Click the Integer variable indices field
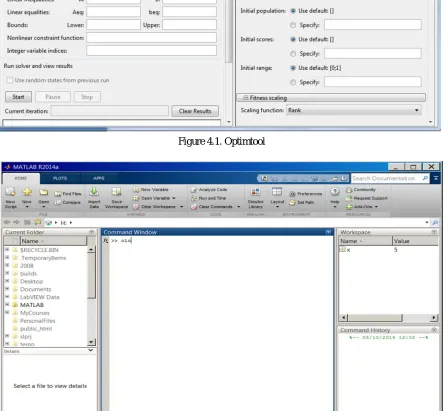This screenshot has height=411, width=444. [x=151, y=51]
